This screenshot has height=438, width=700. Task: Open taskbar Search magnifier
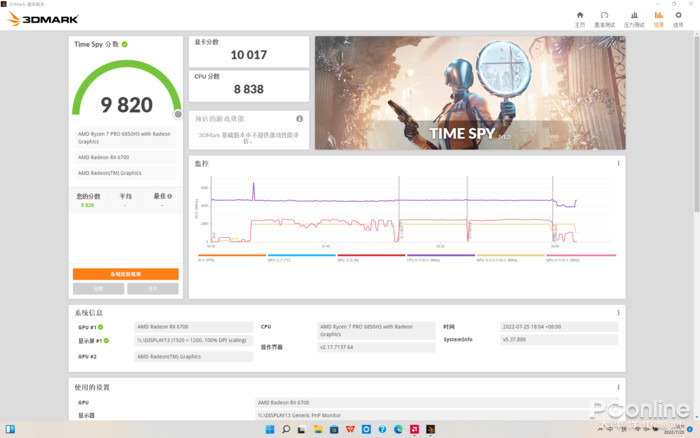tap(286, 429)
